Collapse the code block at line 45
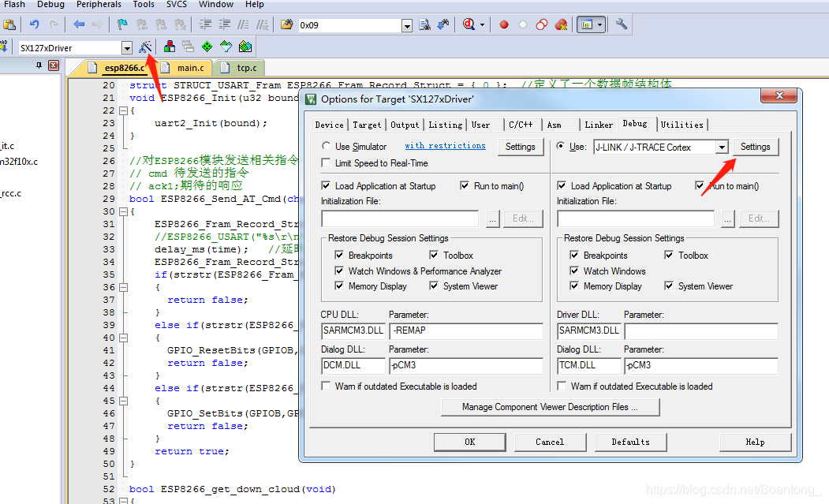 123,401
